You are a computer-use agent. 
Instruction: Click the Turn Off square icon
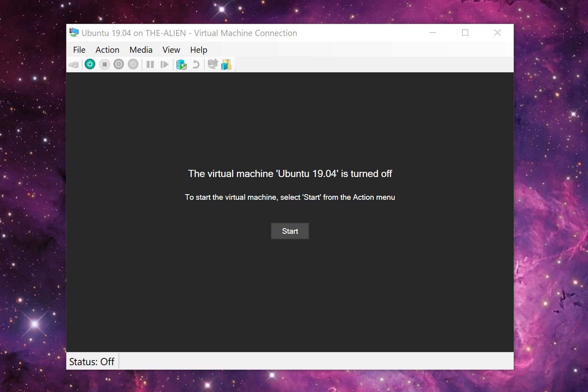coord(105,64)
